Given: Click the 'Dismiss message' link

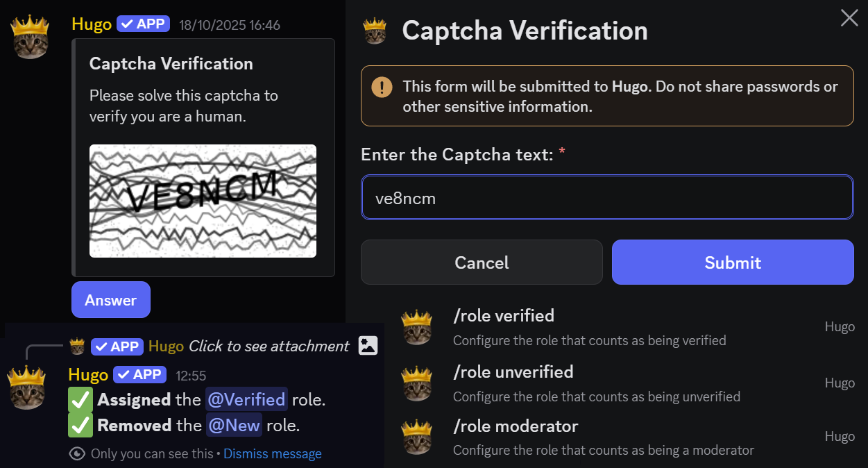Looking at the screenshot, I should pos(273,453).
